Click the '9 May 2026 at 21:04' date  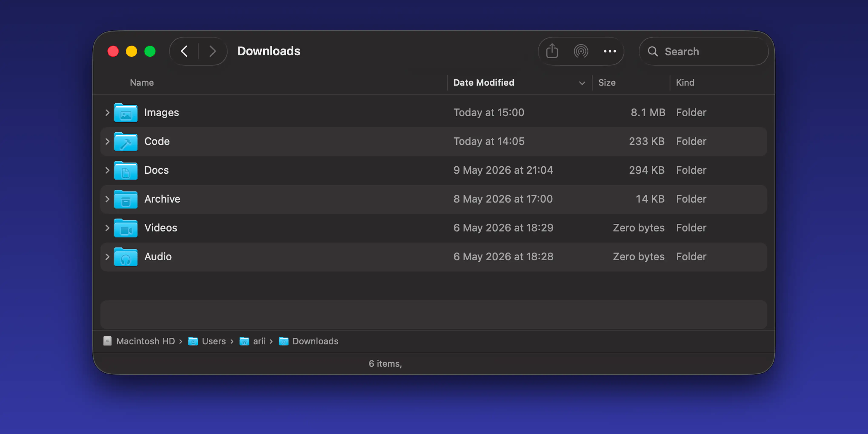click(503, 170)
